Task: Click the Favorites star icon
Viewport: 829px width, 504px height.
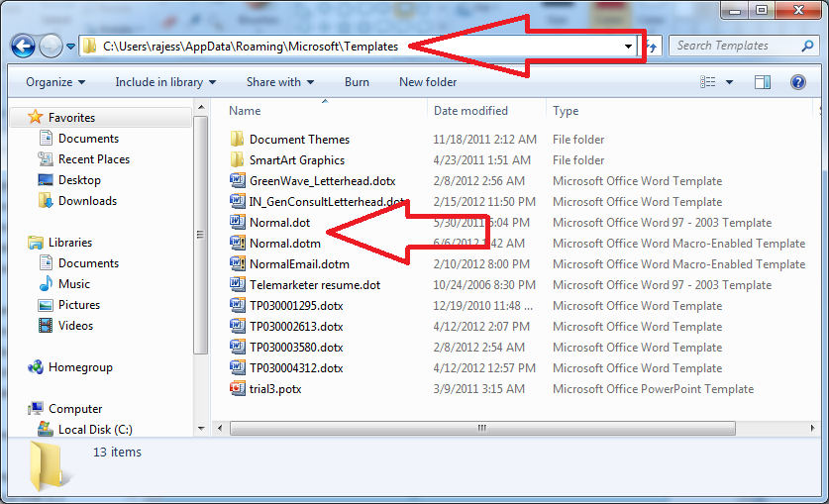Action: (x=36, y=118)
